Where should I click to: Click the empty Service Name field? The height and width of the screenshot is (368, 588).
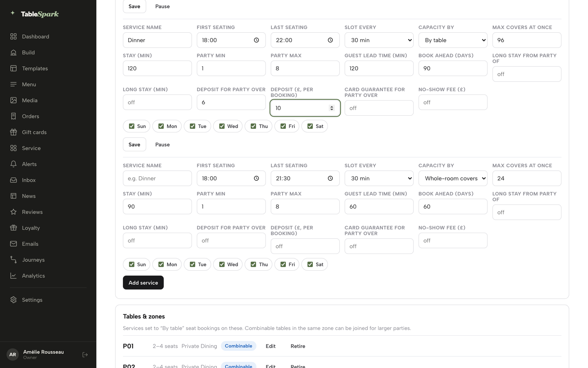(157, 178)
